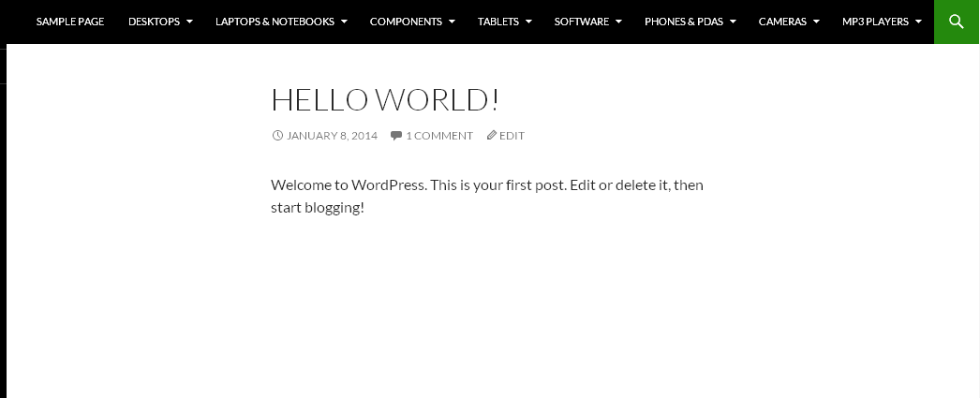Expand the MP3 Players dropdown arrow

click(919, 22)
